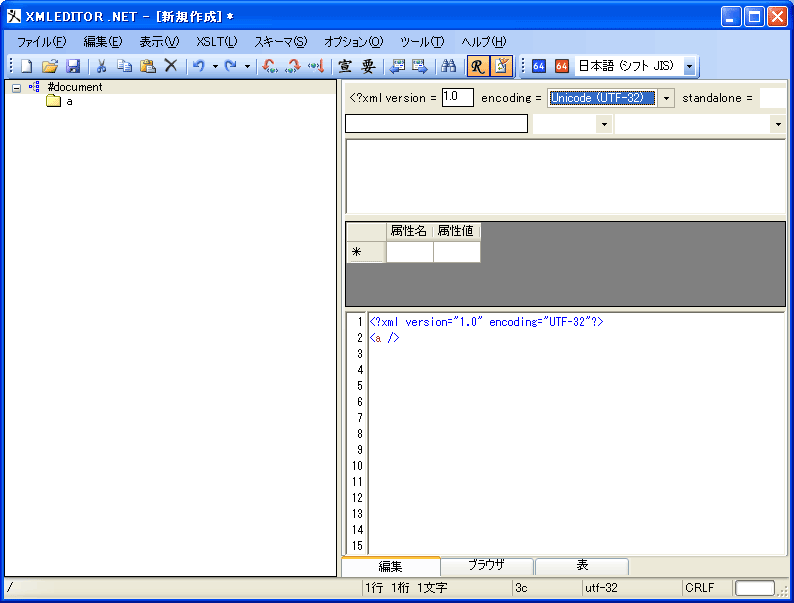The width and height of the screenshot is (794, 603).
Task: Click the utf-32 status bar entry
Action: (x=602, y=588)
